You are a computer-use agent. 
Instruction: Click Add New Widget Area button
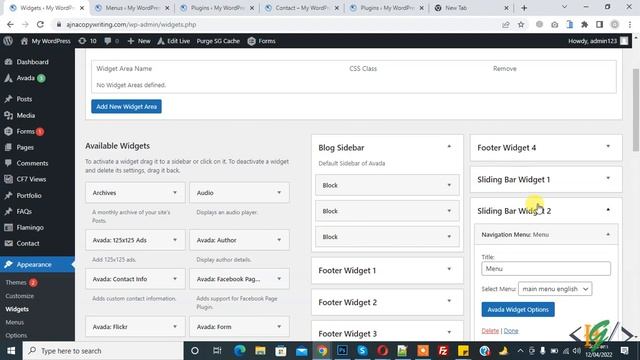click(x=126, y=107)
